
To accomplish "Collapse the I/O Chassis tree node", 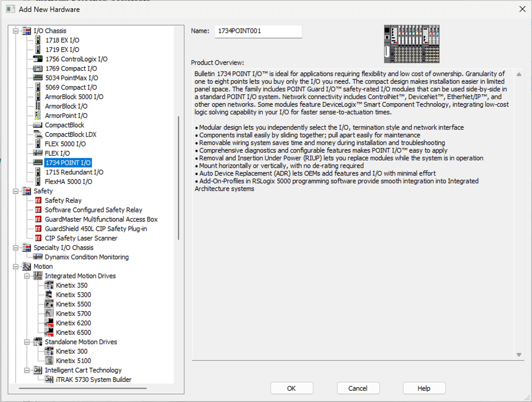I will pyautogui.click(x=16, y=31).
